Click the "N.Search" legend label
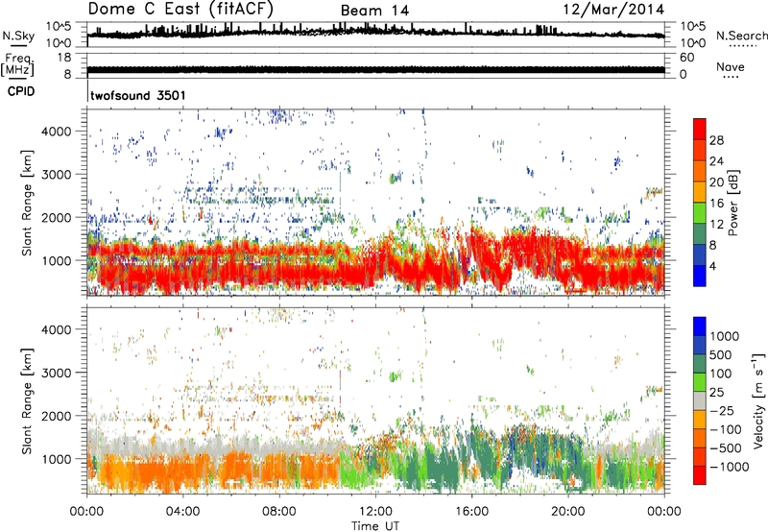The width and height of the screenshot is (768, 532). coord(741,36)
